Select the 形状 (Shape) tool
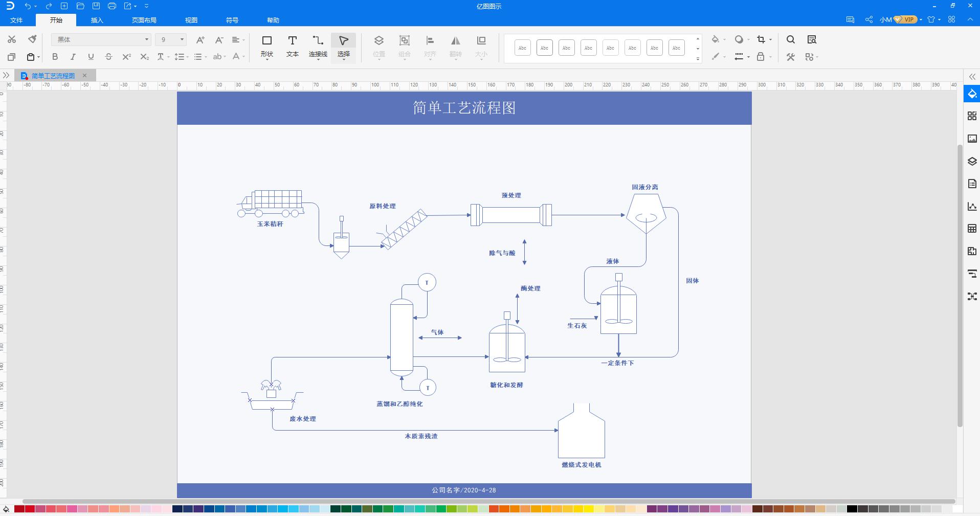The width and height of the screenshot is (980, 516). pos(266,46)
